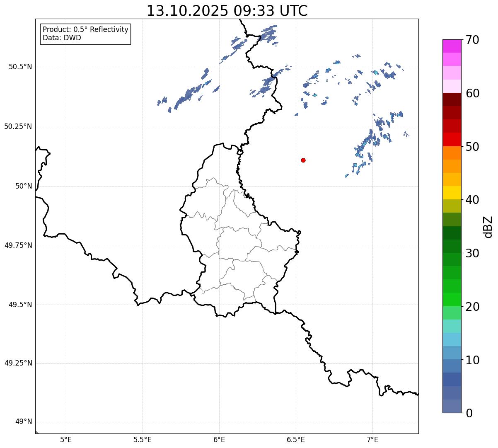The height and width of the screenshot is (448, 498).
Task: Click the 70 tick on colorbar
Action: pos(472,40)
